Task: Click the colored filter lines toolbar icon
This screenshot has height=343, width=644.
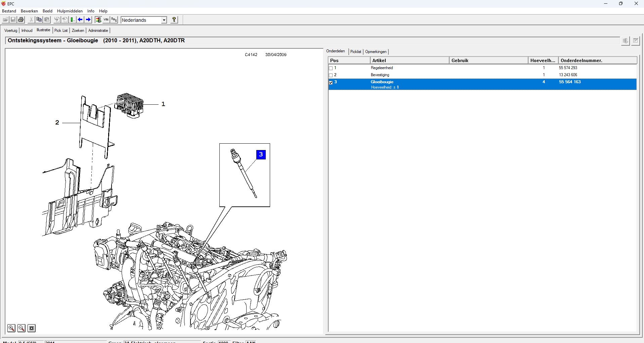Action: coord(98,20)
